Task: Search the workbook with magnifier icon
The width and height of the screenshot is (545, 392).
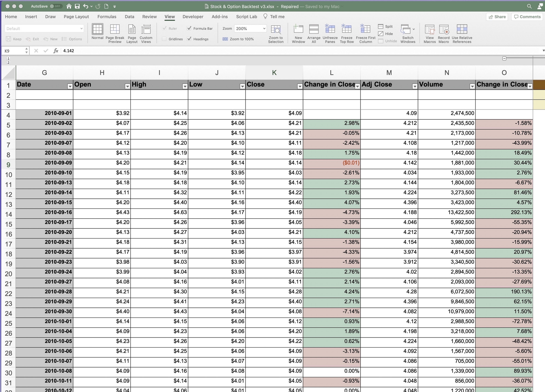Action: (529, 6)
